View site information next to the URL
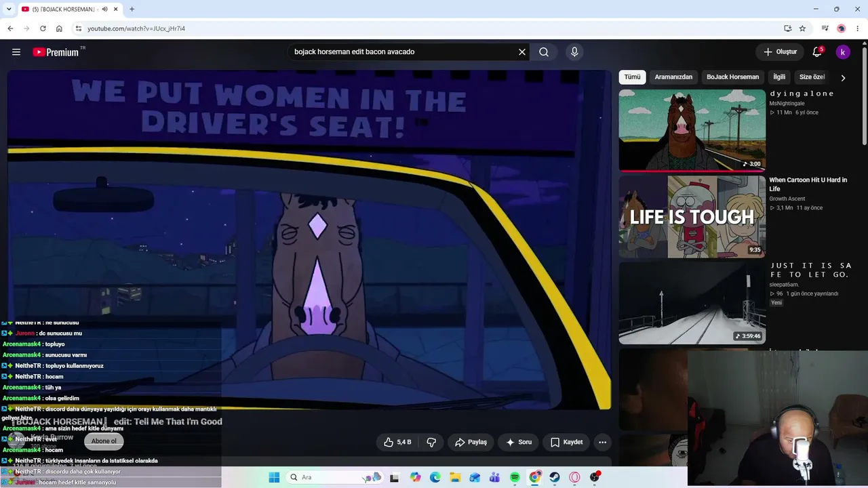This screenshot has height=488, width=868. pyautogui.click(x=78, y=28)
